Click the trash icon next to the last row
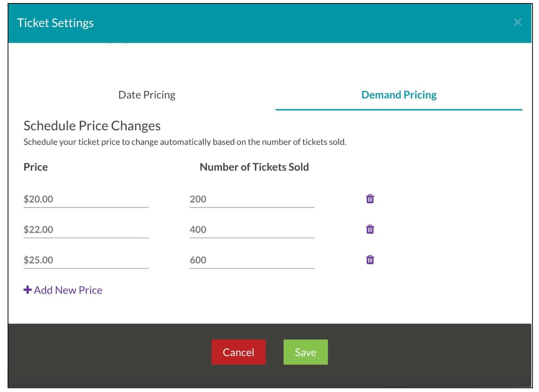539x392 pixels. tap(369, 260)
